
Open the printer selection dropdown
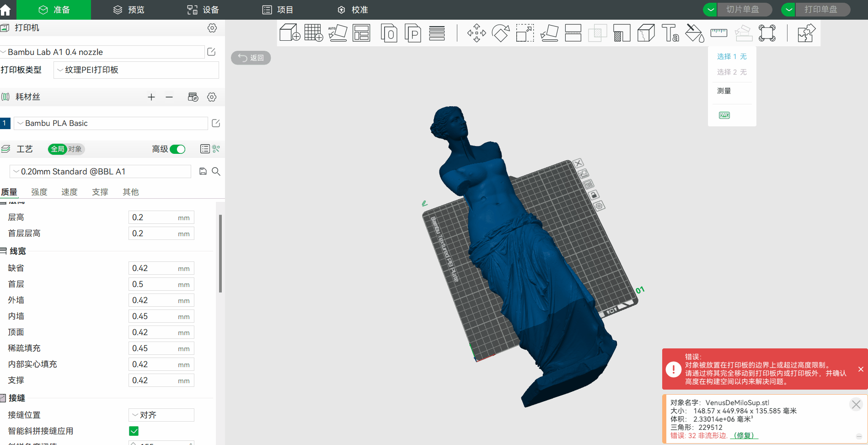(102, 52)
